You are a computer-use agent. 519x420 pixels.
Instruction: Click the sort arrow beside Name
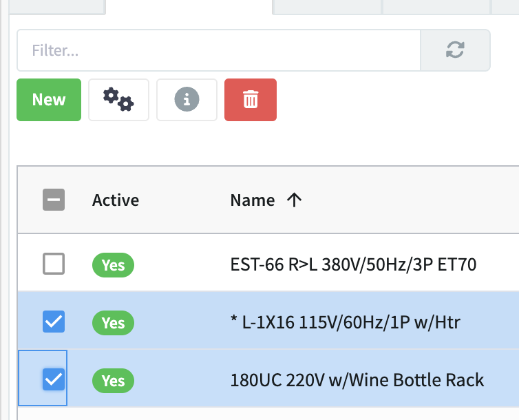coord(294,200)
